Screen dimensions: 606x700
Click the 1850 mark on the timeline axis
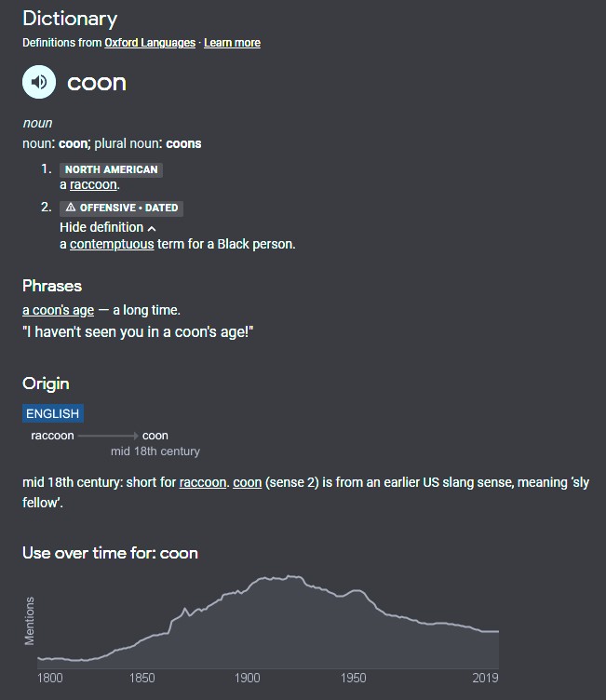click(142, 678)
